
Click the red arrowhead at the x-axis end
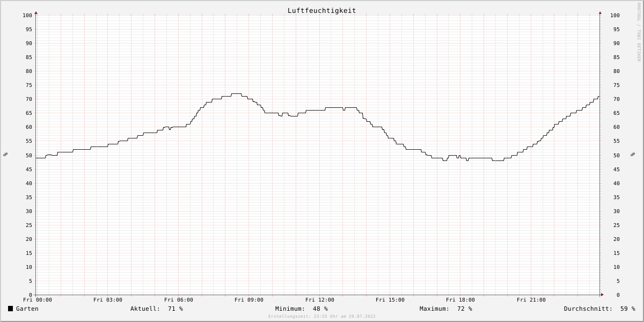pos(602,295)
